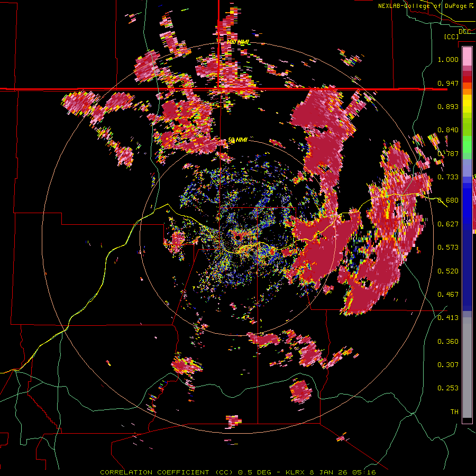The width and height of the screenshot is (476, 476).
Task: Click the TH threshold label
Action: (454, 411)
